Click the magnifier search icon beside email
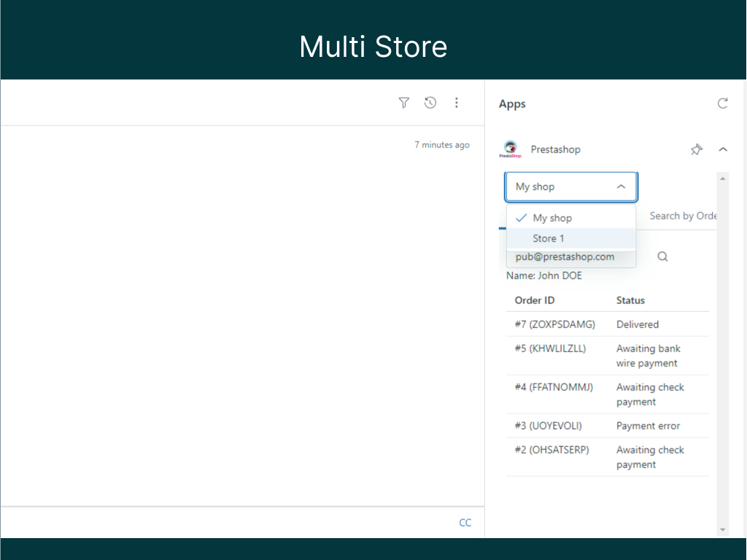747x560 pixels. 662,257
